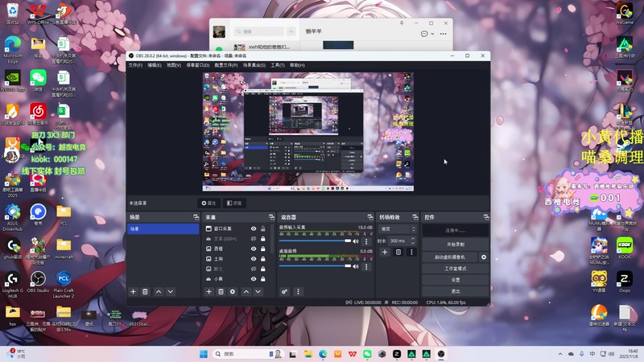Adjust the 300 ms duration stepper arrows
The image size is (644, 362).
coord(413,241)
